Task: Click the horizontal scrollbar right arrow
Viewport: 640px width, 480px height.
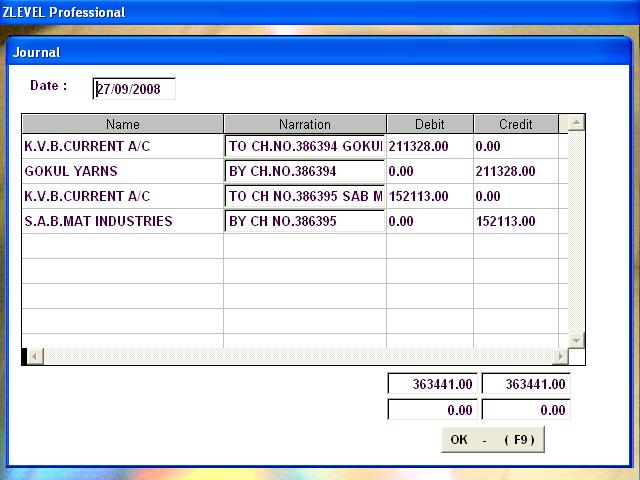Action: (x=559, y=356)
